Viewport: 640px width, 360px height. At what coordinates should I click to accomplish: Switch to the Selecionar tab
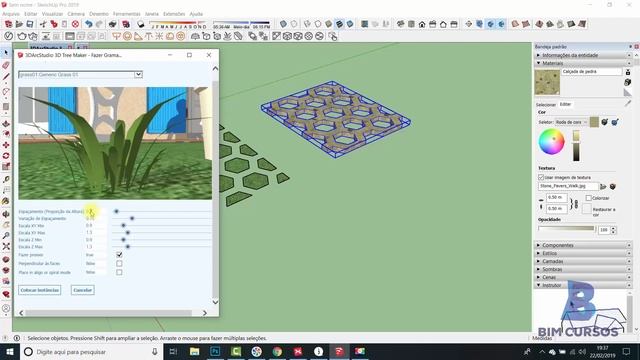(x=546, y=105)
